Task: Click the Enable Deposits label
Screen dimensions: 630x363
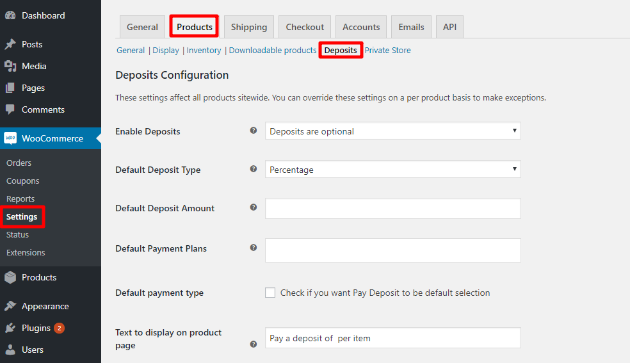Action: tap(148, 131)
